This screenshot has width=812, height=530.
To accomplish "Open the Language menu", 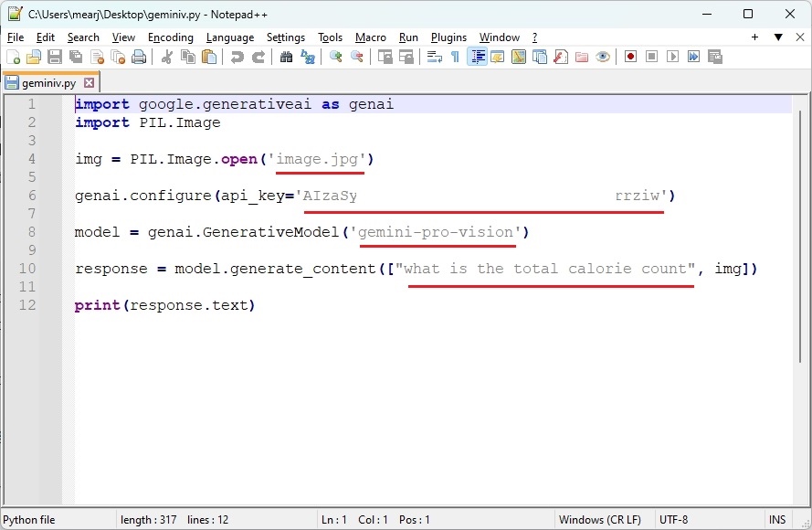I will tap(229, 37).
